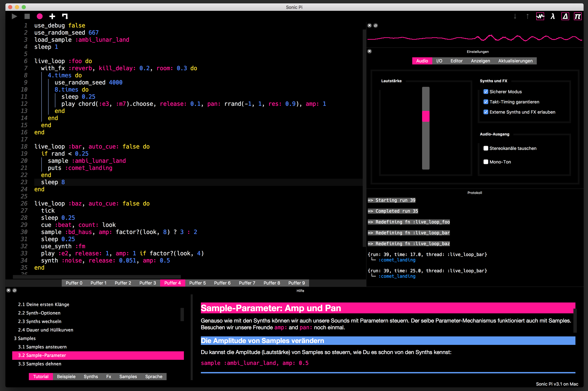Screen dimensions: 588x391
Task: Click the pink Lautstärke volume slider handle
Action: [426, 116]
